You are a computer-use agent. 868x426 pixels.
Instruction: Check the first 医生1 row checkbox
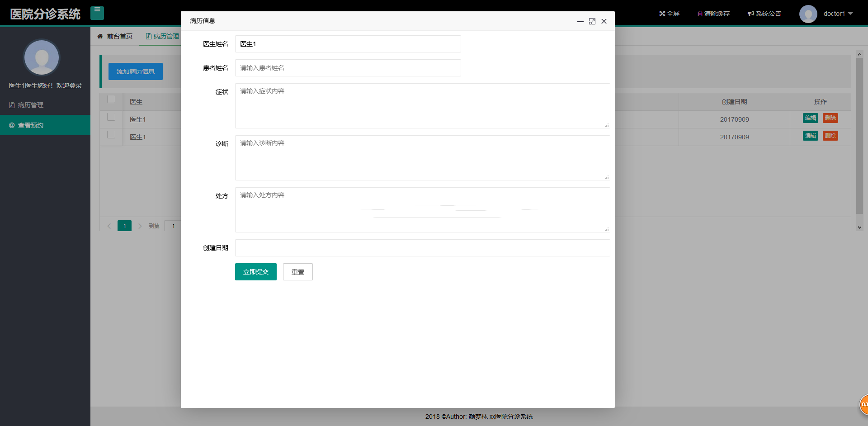(111, 116)
